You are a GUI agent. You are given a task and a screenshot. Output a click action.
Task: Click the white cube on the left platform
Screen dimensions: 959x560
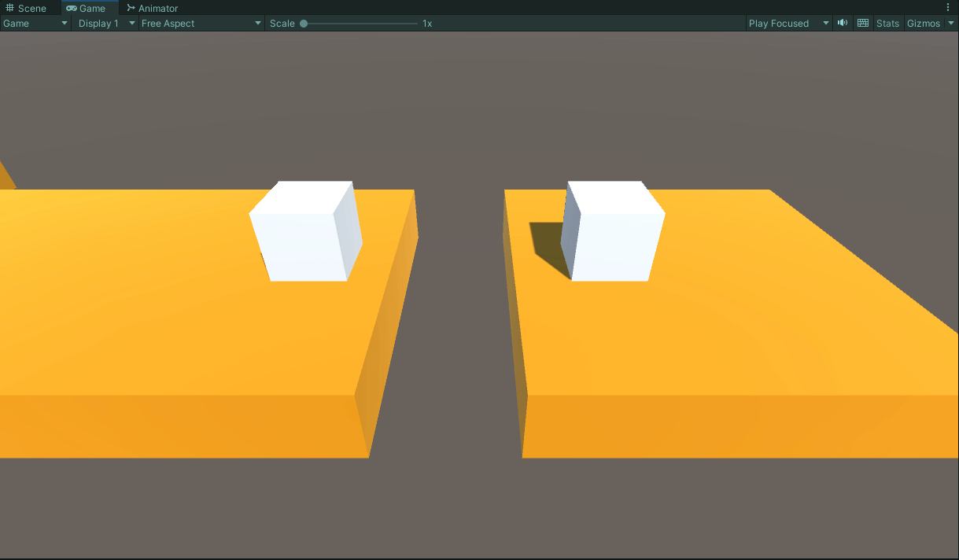[306, 232]
